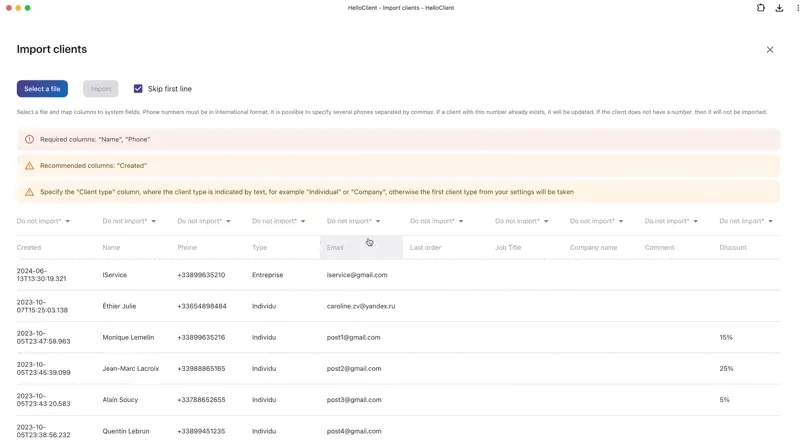Click the Discount column header
Viewport: 800px width, 446px height.
coord(733,247)
